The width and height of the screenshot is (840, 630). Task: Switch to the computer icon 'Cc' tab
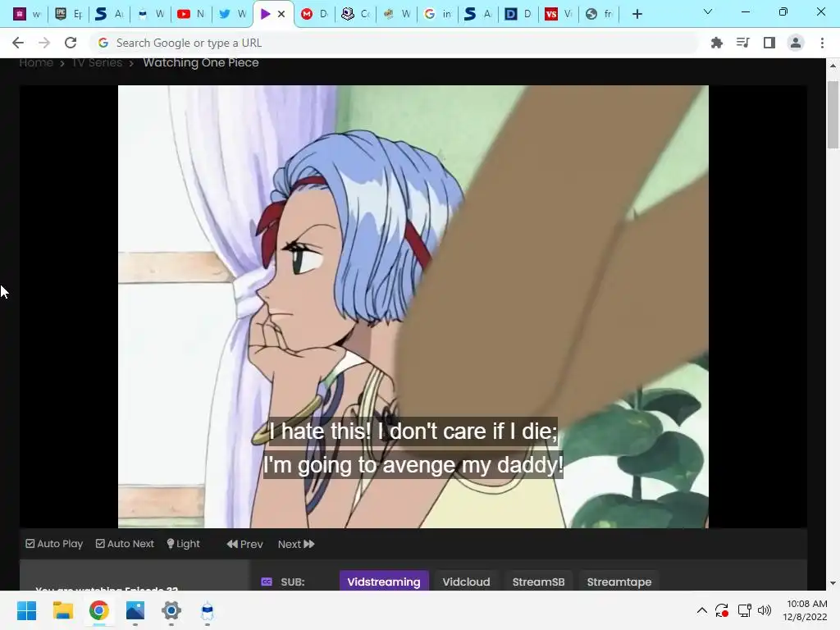(x=356, y=15)
